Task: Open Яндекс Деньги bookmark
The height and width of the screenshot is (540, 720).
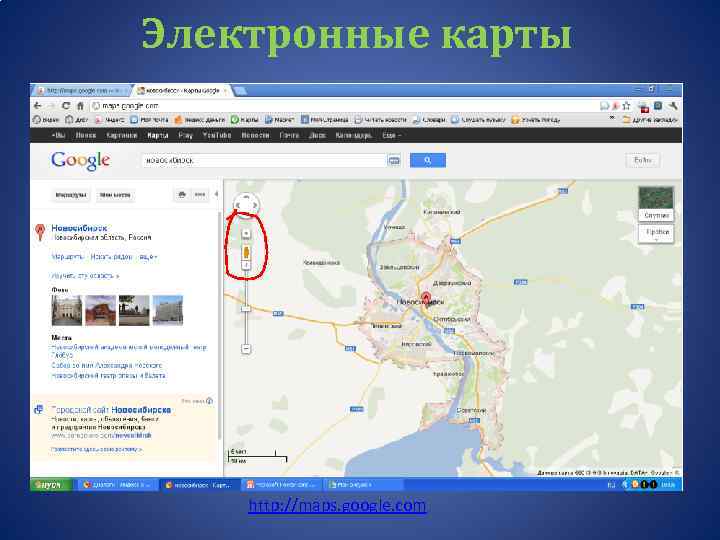Action: [x=200, y=120]
